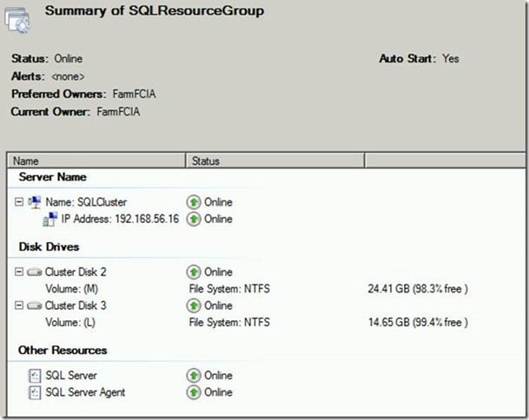The height and width of the screenshot is (420, 529).
Task: Click SQL Server Agent's Online status icon
Action: [x=195, y=392]
